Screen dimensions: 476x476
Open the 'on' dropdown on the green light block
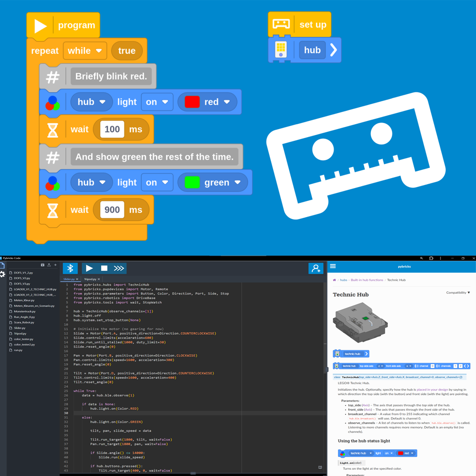[157, 182]
